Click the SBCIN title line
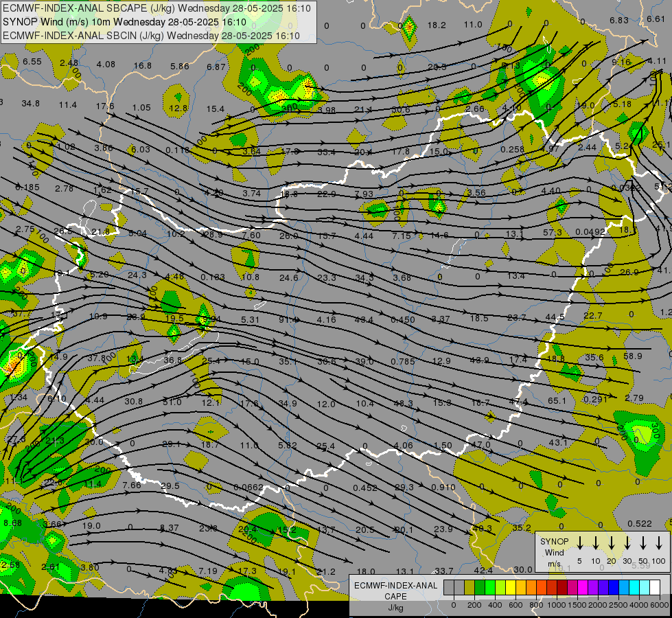This screenshot has height=618, width=672. point(151,36)
